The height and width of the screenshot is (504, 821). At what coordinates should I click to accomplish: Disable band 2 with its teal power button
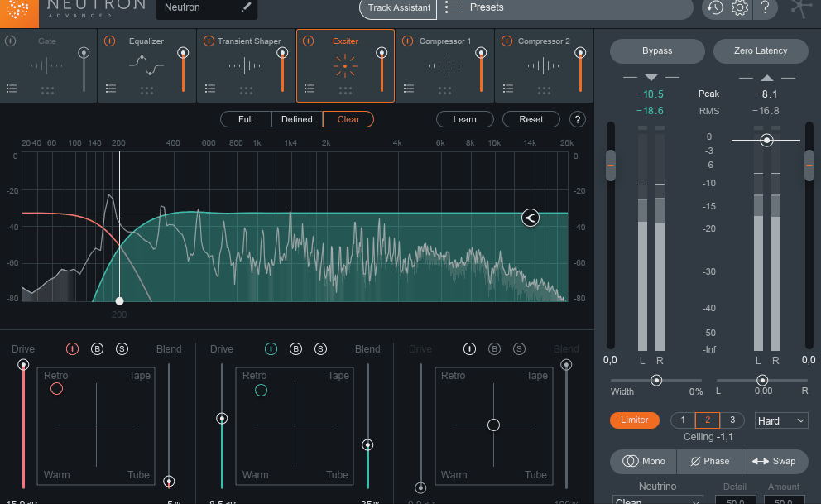pos(271,349)
